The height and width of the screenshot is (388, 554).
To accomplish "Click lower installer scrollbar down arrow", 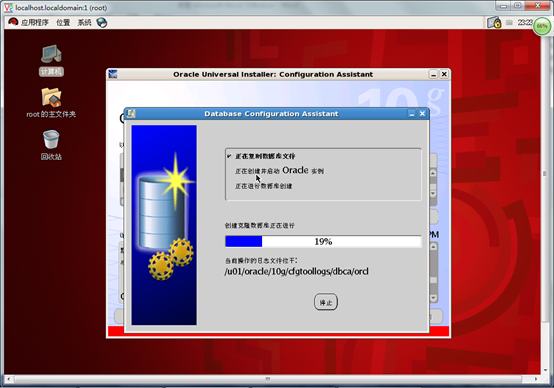I will point(433,298).
